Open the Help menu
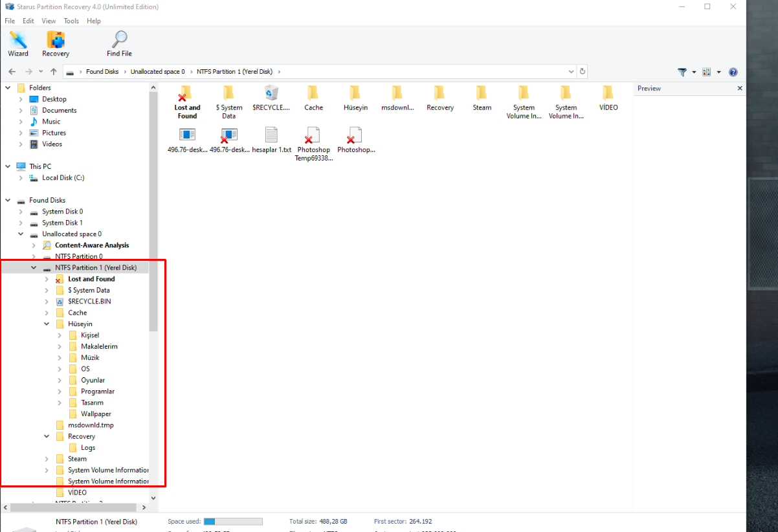This screenshot has height=532, width=778. (94, 21)
